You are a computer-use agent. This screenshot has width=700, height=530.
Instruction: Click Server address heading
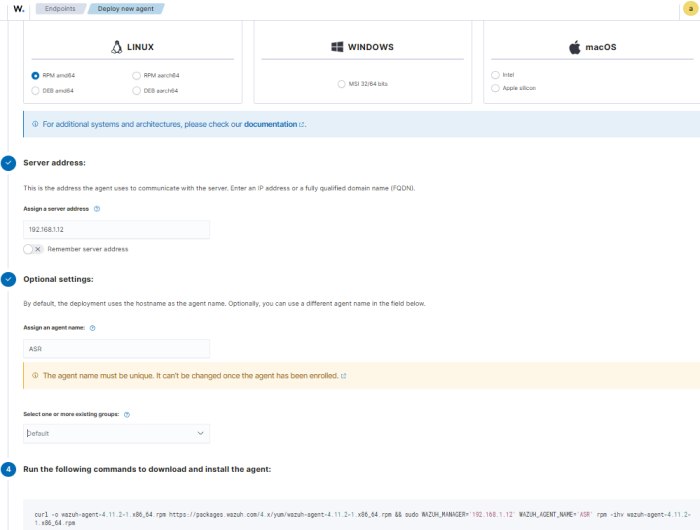tap(54, 163)
